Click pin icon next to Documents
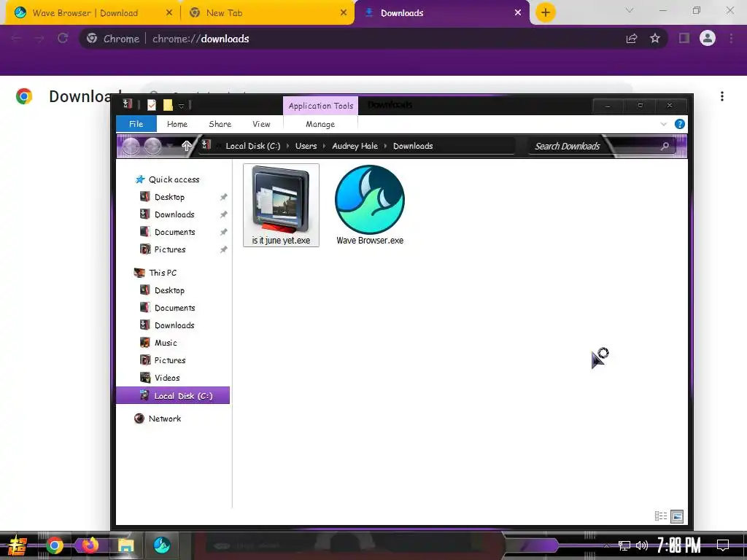 [223, 232]
